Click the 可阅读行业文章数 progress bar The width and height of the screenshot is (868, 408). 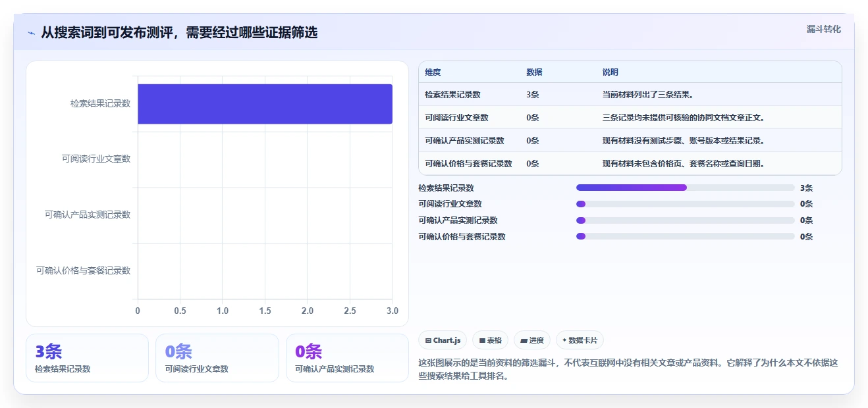[x=685, y=204]
